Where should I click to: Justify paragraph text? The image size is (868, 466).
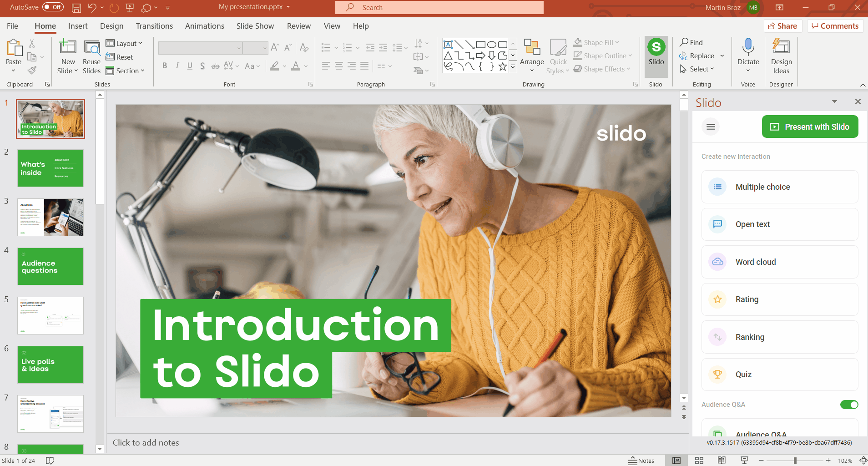[364, 66]
